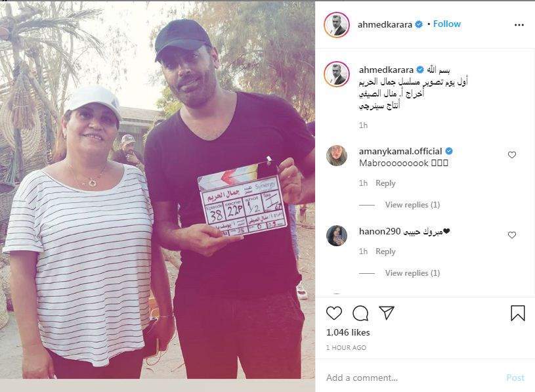Expand replies under hanon290's comment
The width and height of the screenshot is (535, 392).
[412, 273]
